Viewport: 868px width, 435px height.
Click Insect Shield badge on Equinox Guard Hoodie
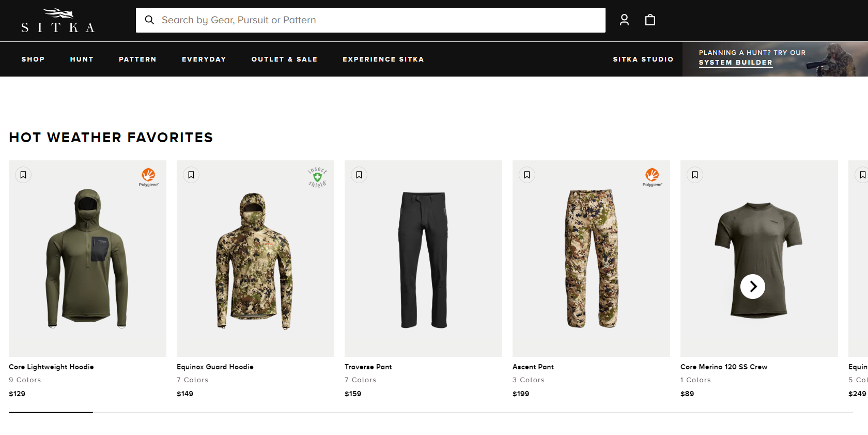point(317,177)
